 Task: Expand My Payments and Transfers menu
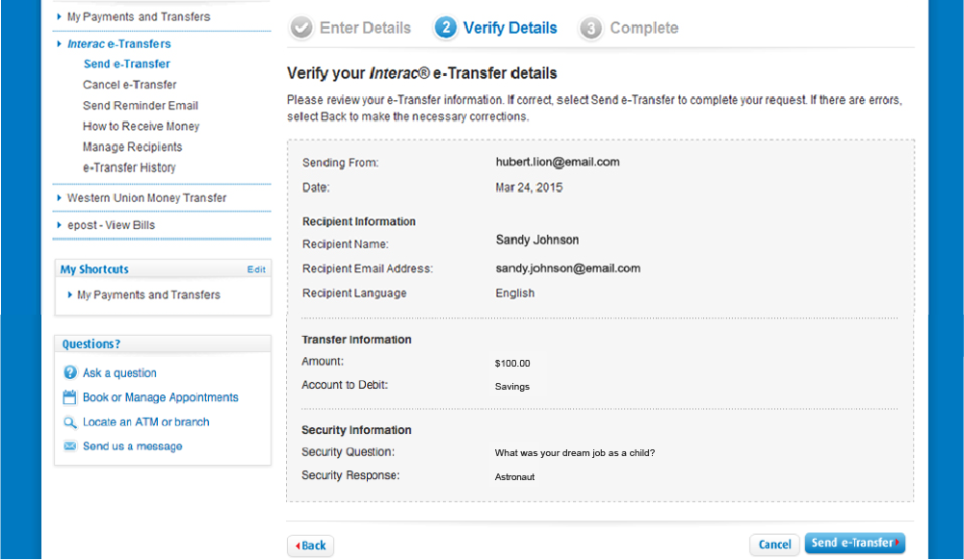[139, 17]
